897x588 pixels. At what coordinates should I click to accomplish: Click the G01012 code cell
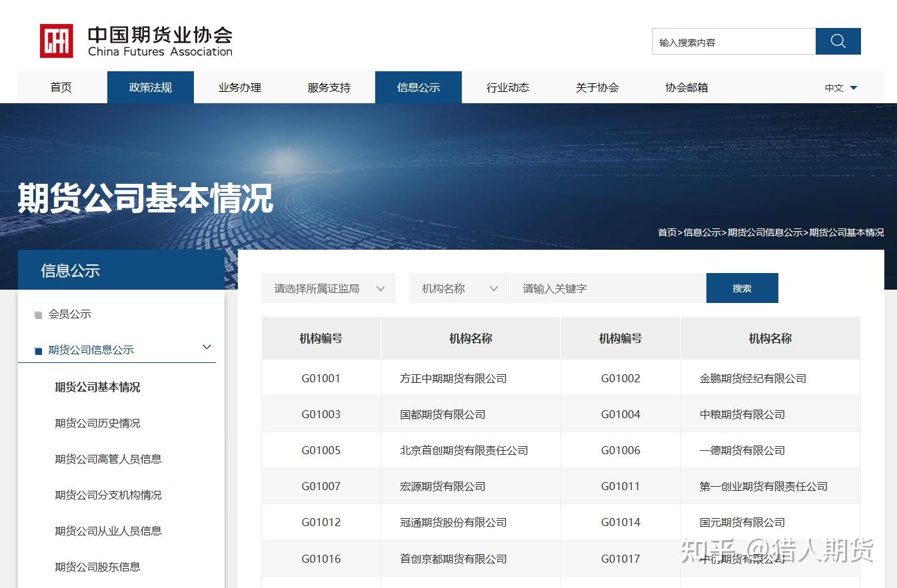(321, 522)
